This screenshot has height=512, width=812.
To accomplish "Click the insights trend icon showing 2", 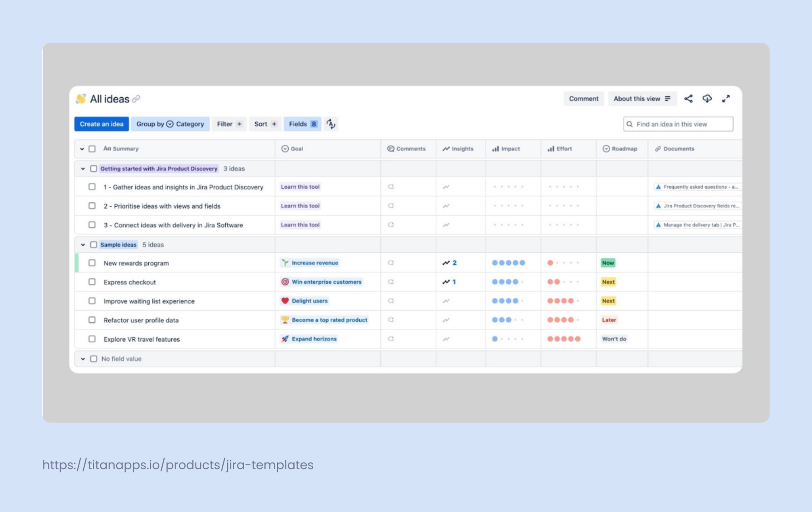I will (450, 263).
